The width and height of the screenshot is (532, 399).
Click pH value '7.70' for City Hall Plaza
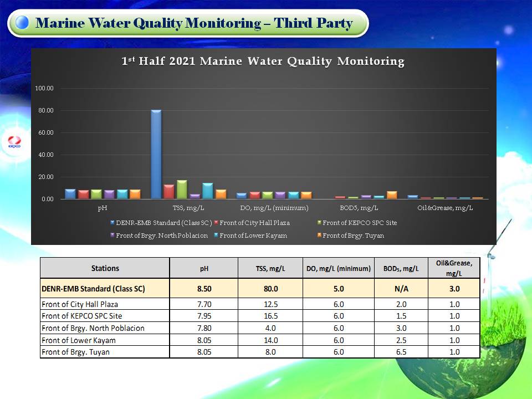[x=204, y=304]
